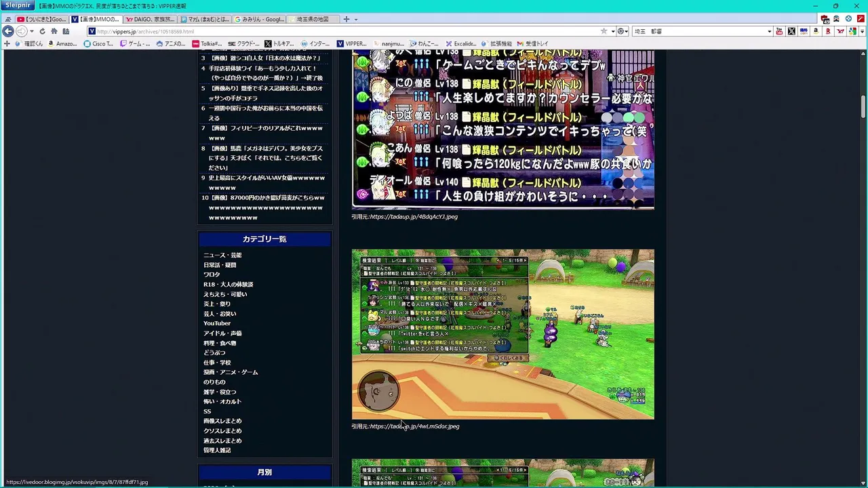The image size is (868, 488).
Task: Open the home page icon
Action: point(54,31)
